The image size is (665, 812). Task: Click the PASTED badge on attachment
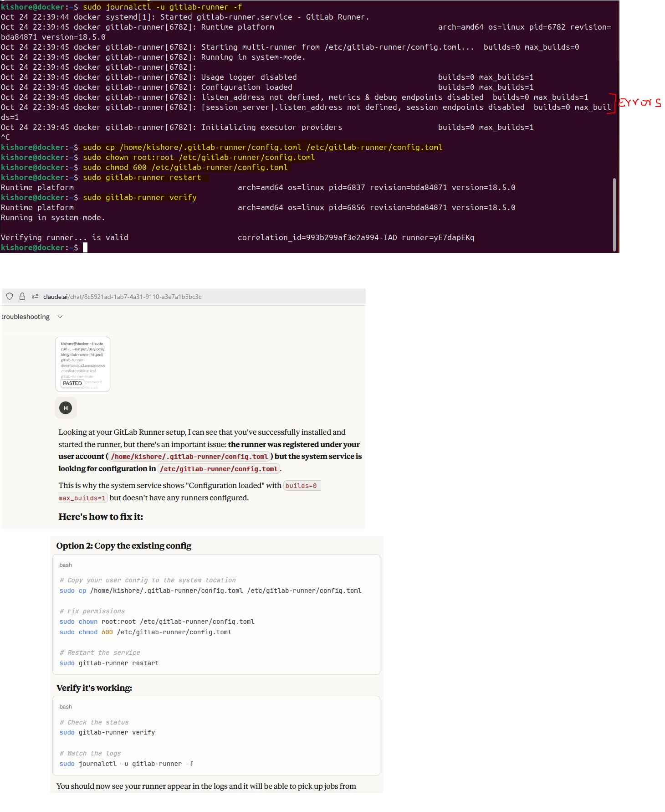(x=72, y=383)
